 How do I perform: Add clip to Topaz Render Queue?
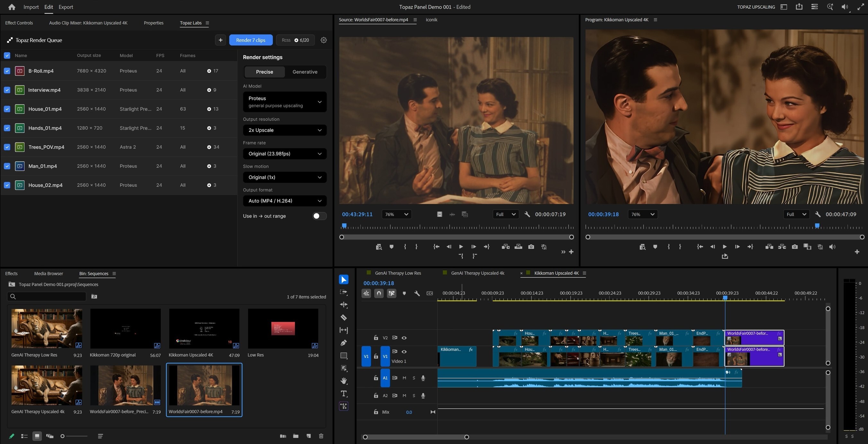point(220,40)
